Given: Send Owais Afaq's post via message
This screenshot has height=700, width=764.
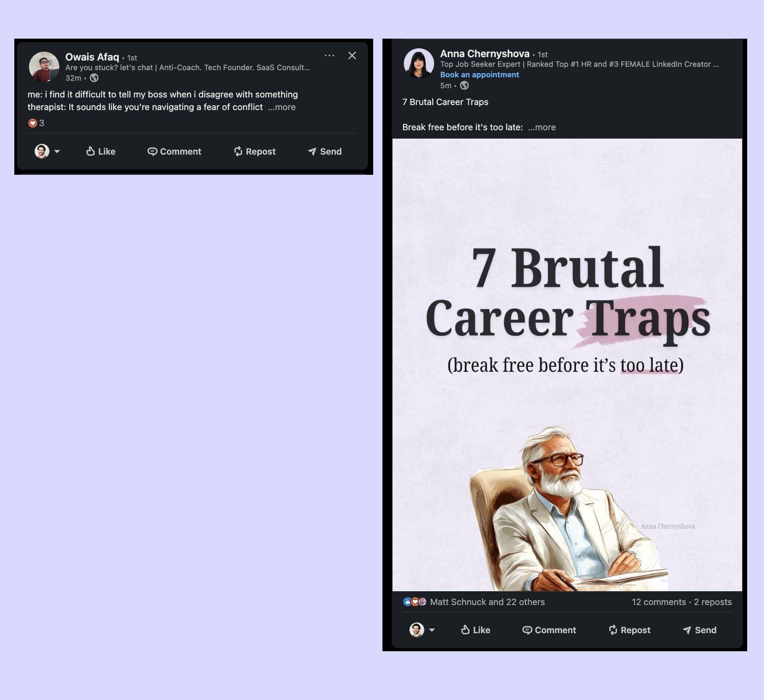Looking at the screenshot, I should 324,151.
